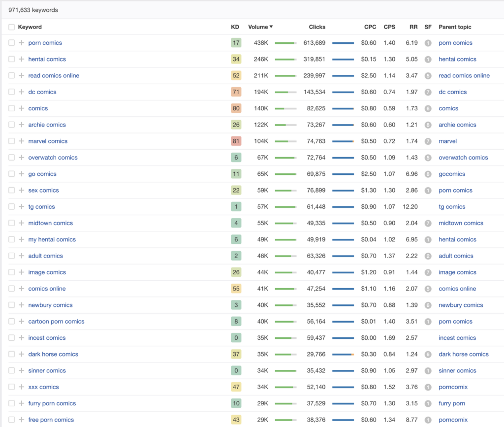Screen dimensions: 504x427
Task: Sort table by CPC column header
Action: 370,27
